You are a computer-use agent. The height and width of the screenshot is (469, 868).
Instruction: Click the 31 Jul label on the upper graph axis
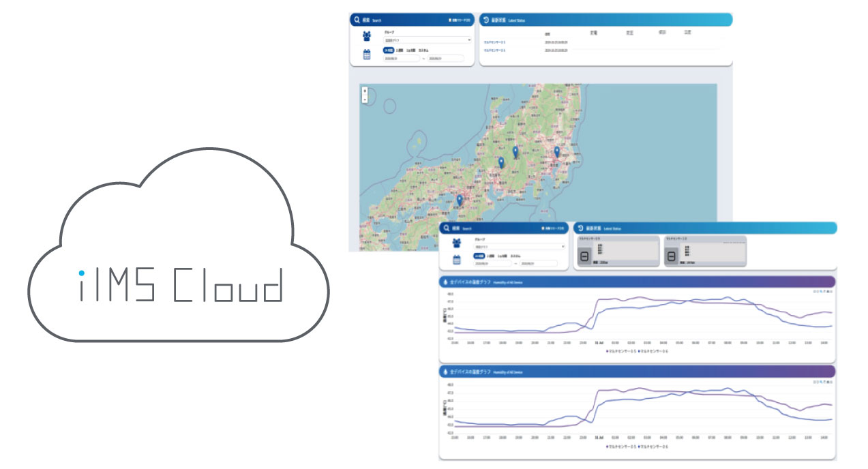[x=599, y=343]
